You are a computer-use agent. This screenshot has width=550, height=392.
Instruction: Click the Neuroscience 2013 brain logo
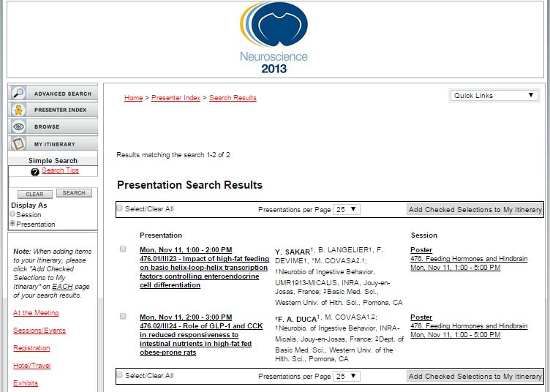pyautogui.click(x=274, y=38)
